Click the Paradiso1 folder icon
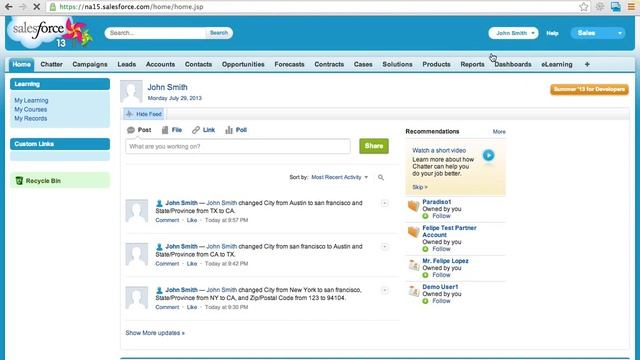This screenshot has height=360, width=640. [x=413, y=206]
